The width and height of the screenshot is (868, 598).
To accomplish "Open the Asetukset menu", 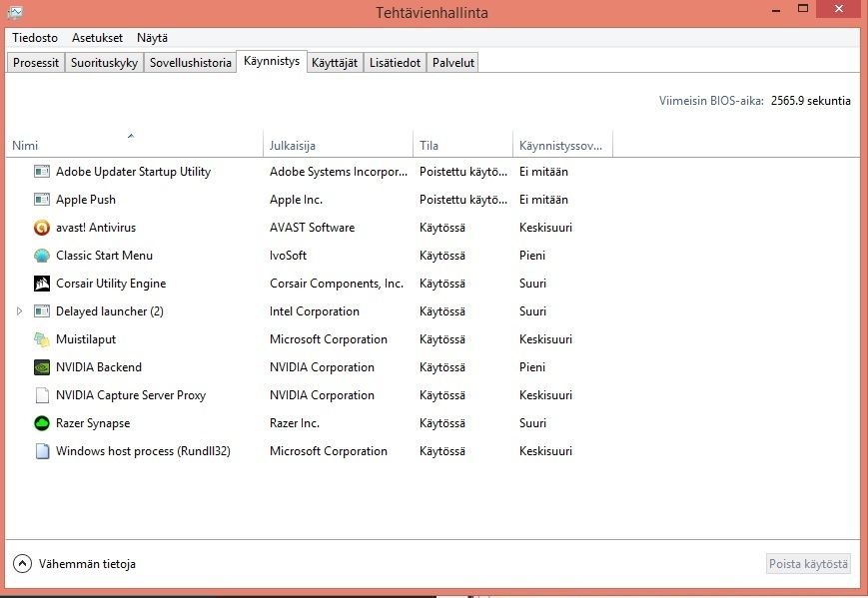I will (98, 38).
